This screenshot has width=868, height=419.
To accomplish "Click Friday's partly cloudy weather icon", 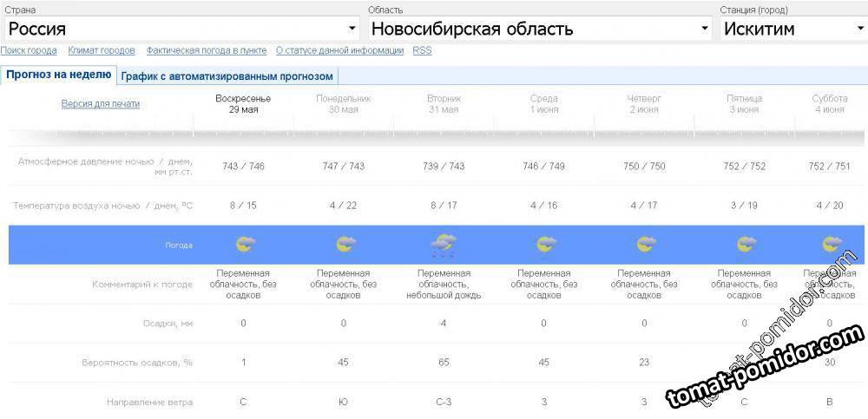I will pos(746,245).
